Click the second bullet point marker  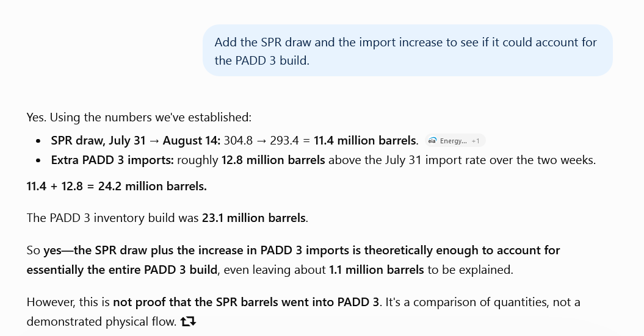point(38,160)
